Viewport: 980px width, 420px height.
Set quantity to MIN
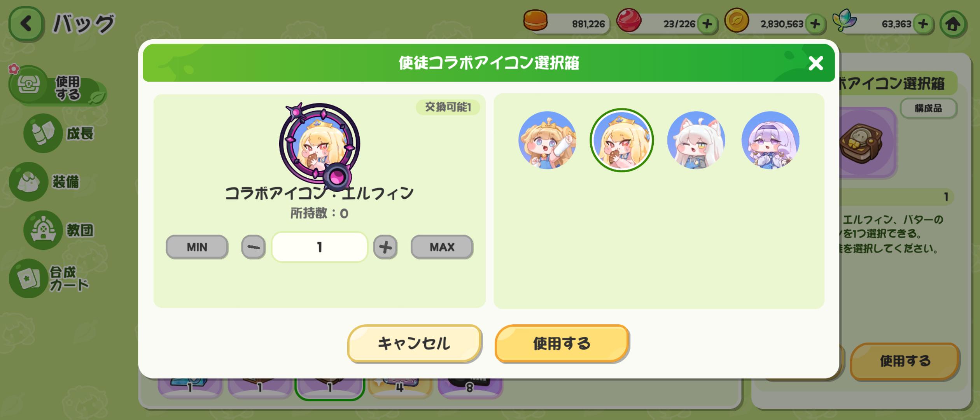point(197,247)
